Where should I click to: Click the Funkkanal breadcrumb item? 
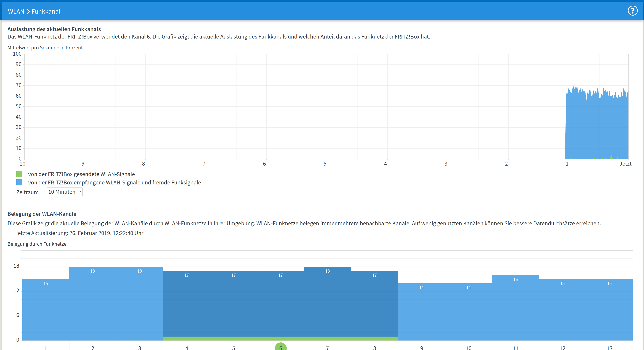[46, 11]
